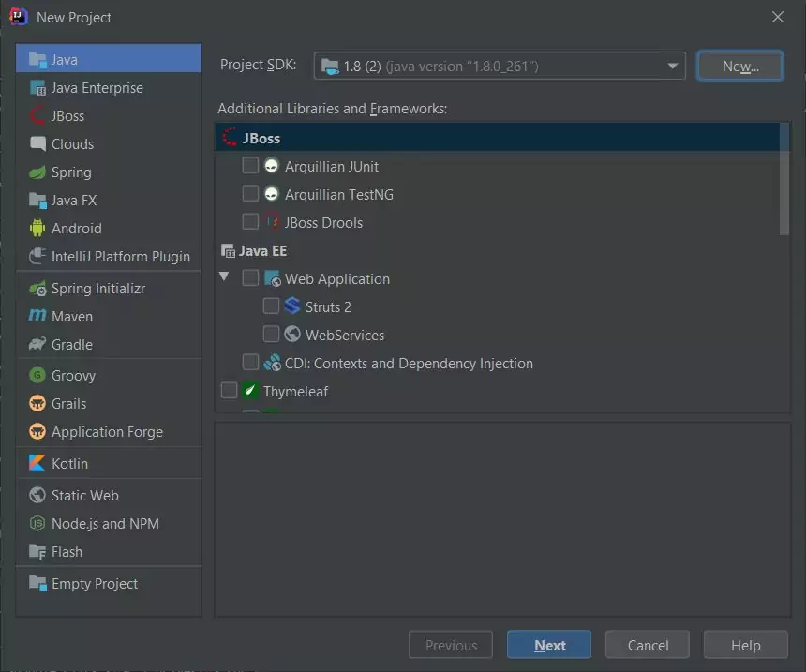Select IntelliJ Platform Plugin entry
Viewport: 806px width, 672px height.
tap(109, 256)
